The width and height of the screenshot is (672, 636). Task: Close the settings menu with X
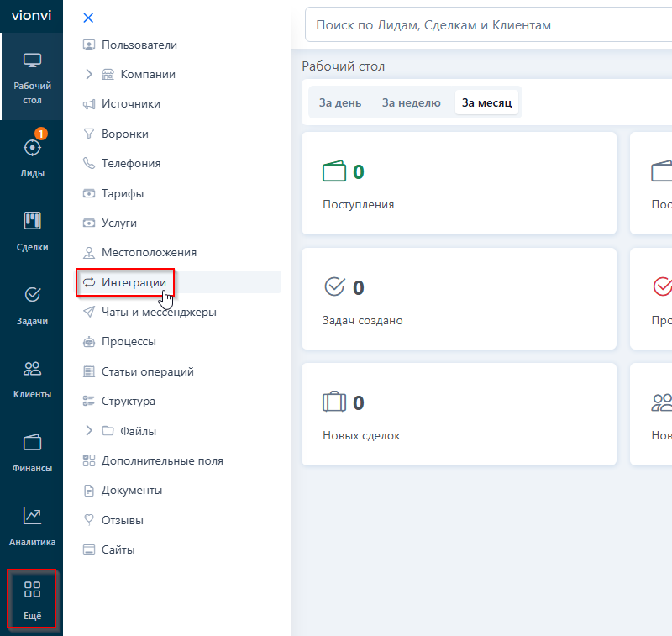pos(88,18)
